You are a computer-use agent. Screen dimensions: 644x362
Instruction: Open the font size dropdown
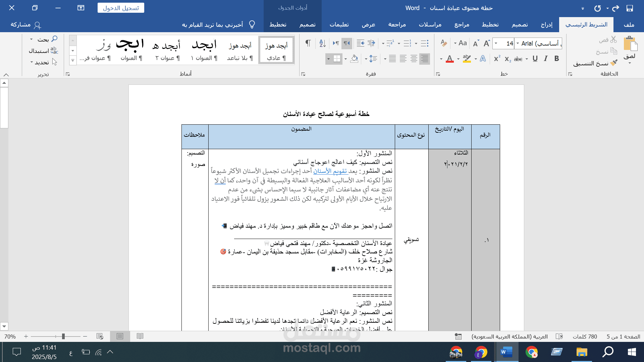496,43
